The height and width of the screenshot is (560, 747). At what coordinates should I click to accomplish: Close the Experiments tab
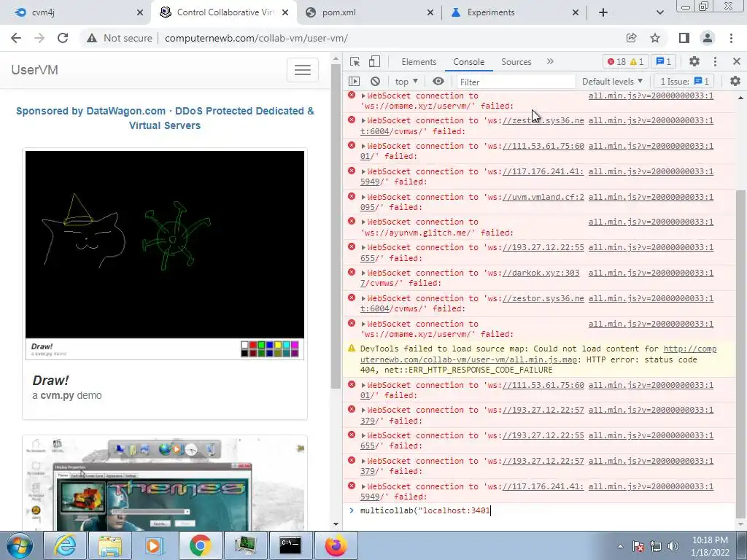[575, 12]
